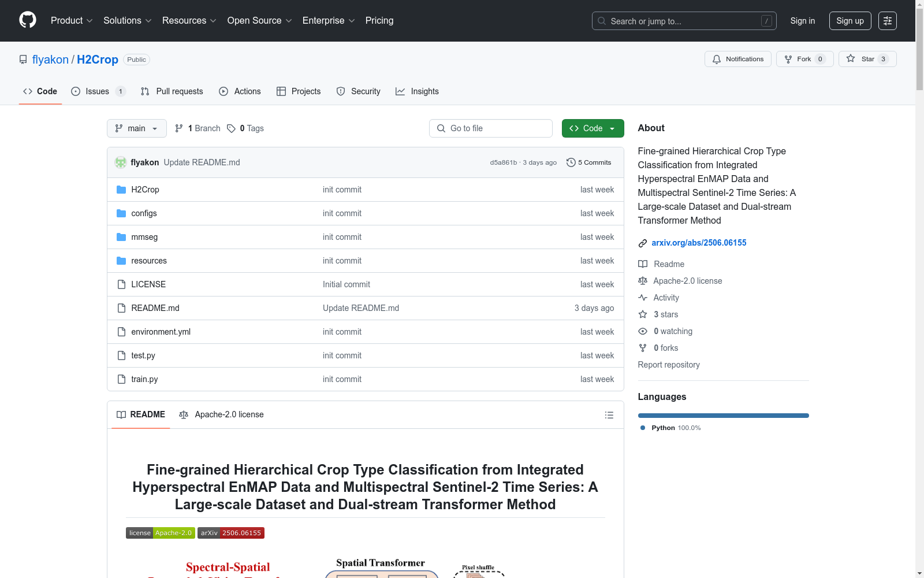This screenshot has width=924, height=578.
Task: Open the 5 Commits link
Action: [589, 162]
